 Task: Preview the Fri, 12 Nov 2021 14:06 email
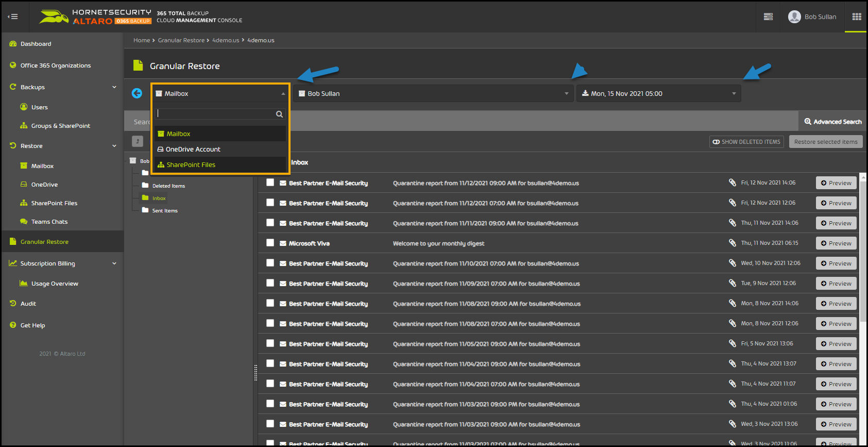(836, 183)
